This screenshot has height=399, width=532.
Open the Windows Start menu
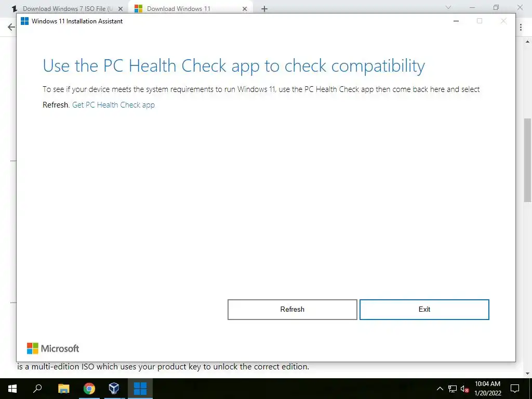tap(12, 389)
